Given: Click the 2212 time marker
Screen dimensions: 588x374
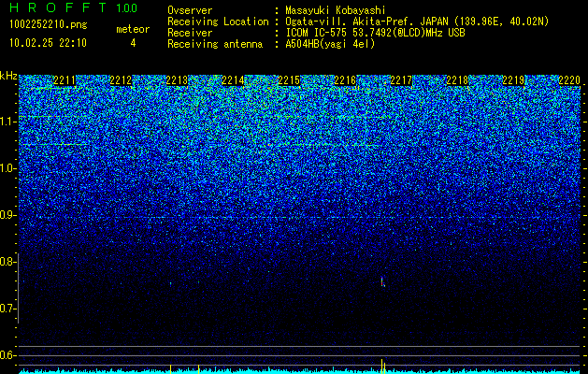Looking at the screenshot, I should click(121, 80).
